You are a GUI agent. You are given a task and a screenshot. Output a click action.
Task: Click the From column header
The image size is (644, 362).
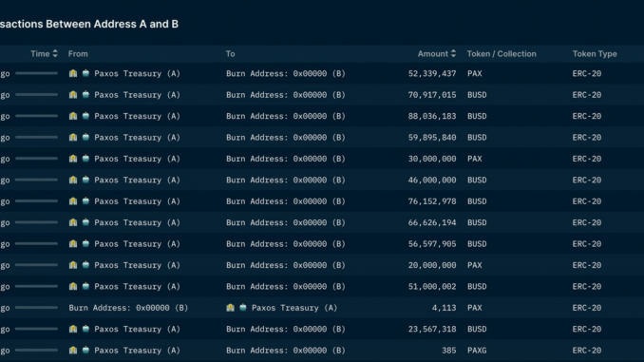point(78,54)
